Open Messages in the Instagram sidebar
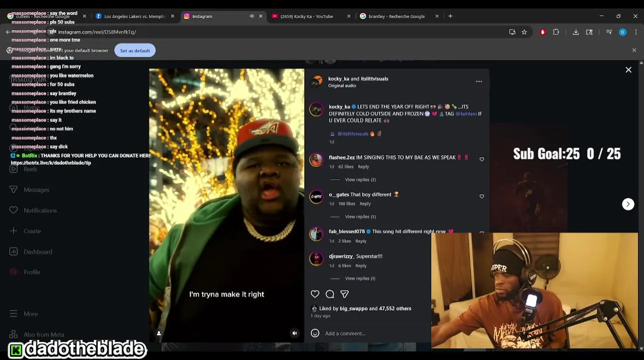Image resolution: width=644 pixels, height=360 pixels. click(x=36, y=189)
